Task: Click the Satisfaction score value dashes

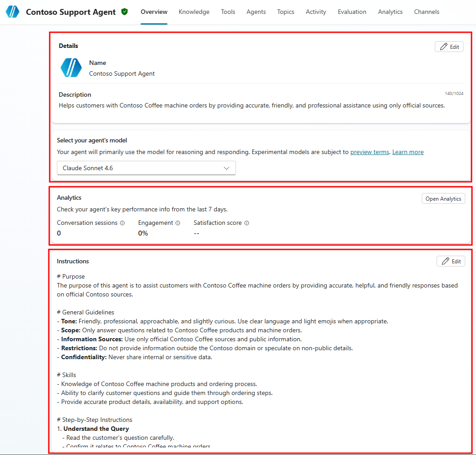Action: click(x=197, y=233)
